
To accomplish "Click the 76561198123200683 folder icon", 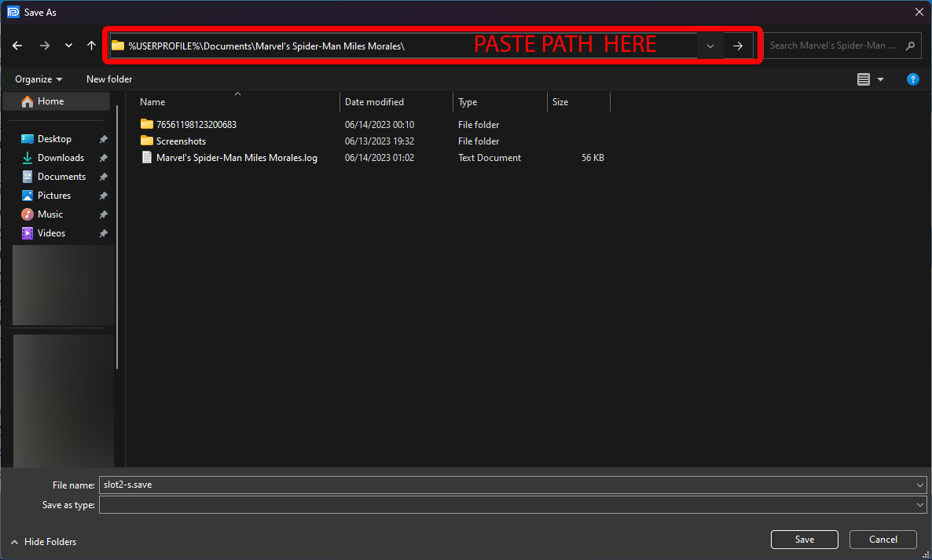I will coord(147,124).
